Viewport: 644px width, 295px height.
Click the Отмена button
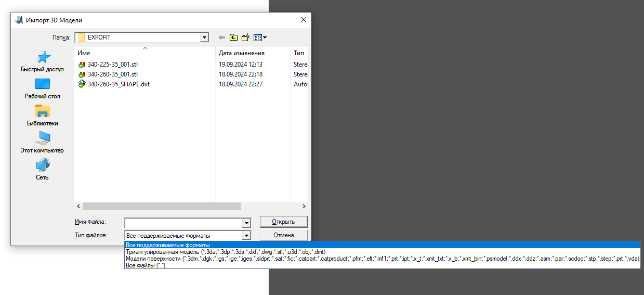pyautogui.click(x=284, y=235)
